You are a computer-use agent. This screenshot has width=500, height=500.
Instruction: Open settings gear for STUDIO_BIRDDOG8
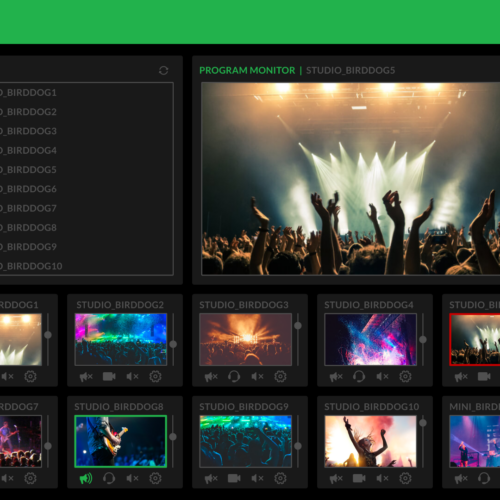tap(155, 478)
